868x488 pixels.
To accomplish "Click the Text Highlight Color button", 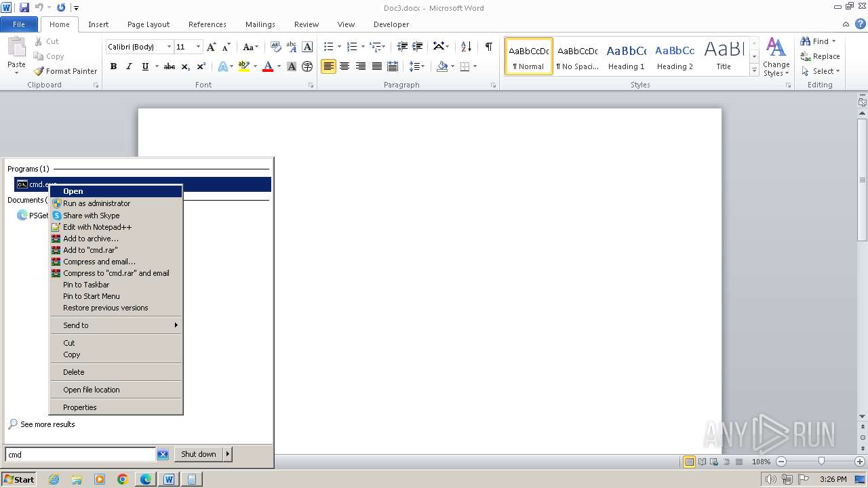I will click(244, 66).
